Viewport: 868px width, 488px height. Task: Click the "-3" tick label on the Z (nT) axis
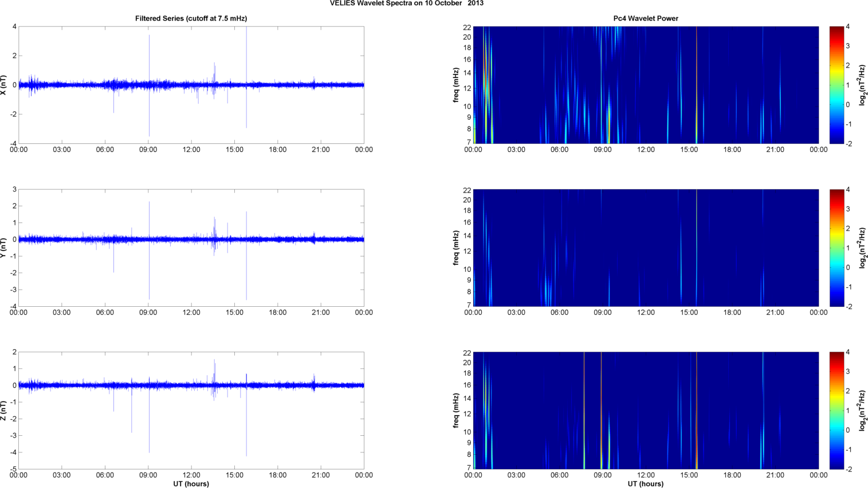[x=13, y=436]
